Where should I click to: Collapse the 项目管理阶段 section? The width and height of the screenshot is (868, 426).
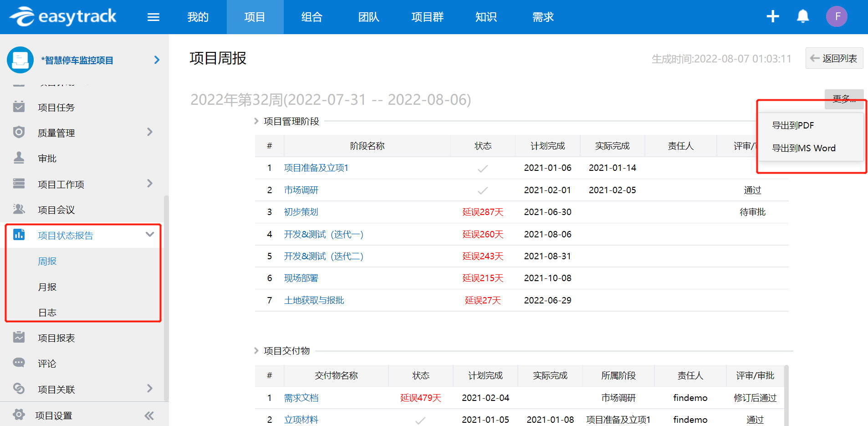(x=256, y=121)
